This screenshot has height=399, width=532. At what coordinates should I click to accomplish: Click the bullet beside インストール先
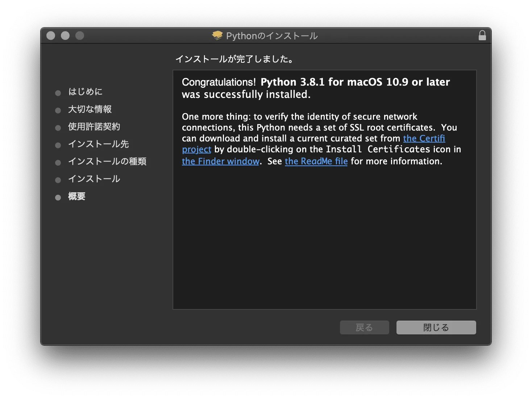[x=58, y=145]
